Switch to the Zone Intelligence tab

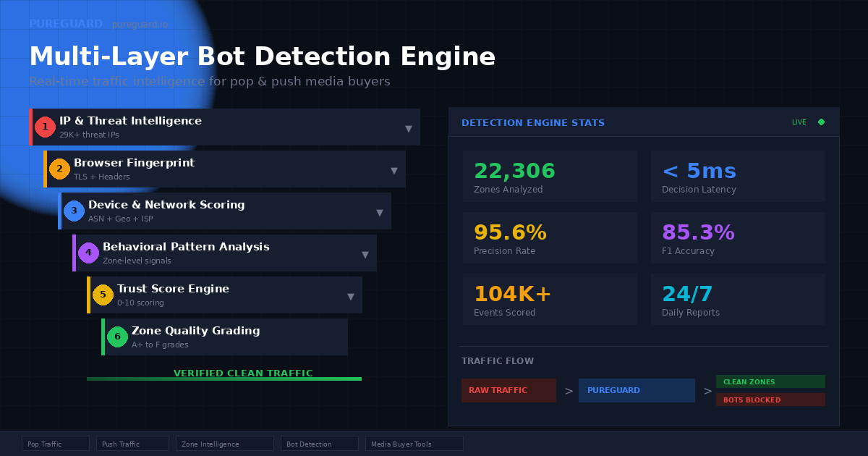(224, 442)
